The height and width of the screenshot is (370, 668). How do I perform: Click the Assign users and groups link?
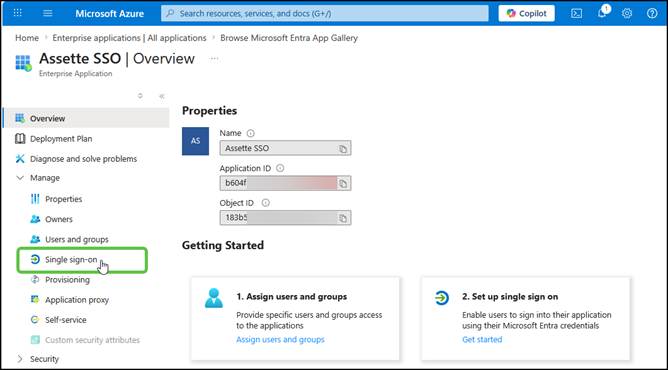[x=280, y=339]
